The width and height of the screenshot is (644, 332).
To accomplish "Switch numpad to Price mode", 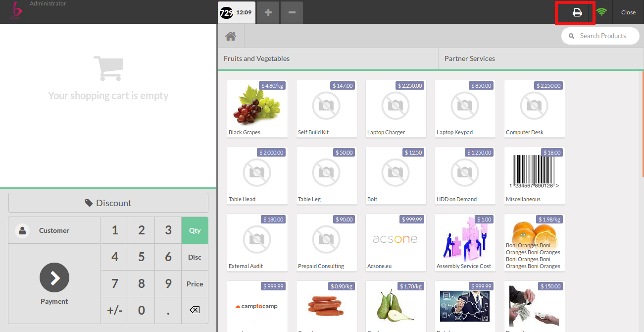I will pyautogui.click(x=195, y=284).
